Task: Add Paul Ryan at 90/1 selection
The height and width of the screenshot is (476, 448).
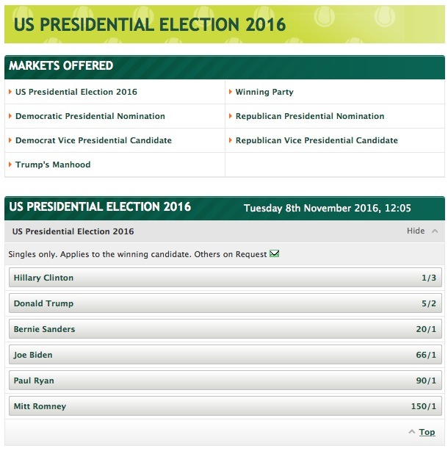Action: (225, 381)
